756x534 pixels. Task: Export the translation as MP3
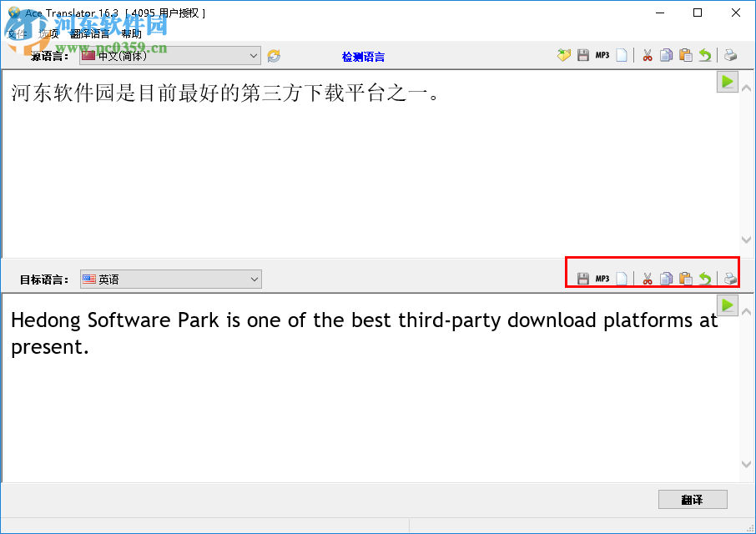coord(602,278)
